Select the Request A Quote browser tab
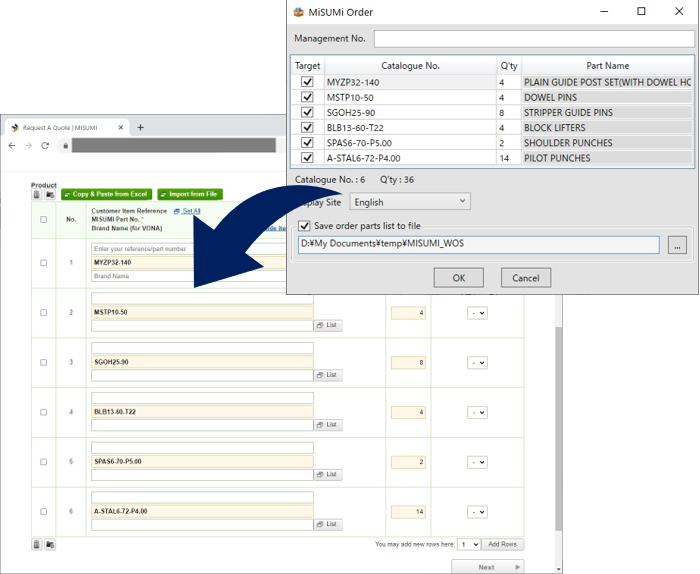The height and width of the screenshot is (574, 700). tap(67, 128)
